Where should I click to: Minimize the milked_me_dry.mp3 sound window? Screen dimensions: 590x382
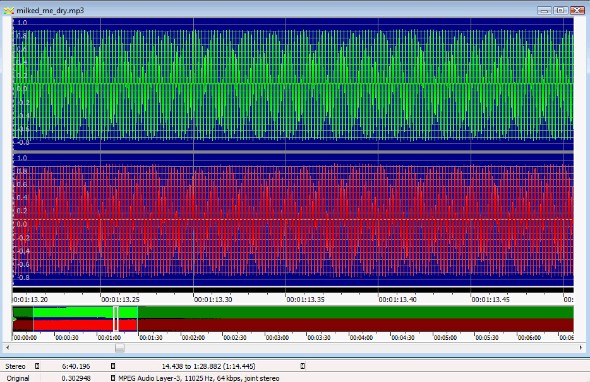544,11
